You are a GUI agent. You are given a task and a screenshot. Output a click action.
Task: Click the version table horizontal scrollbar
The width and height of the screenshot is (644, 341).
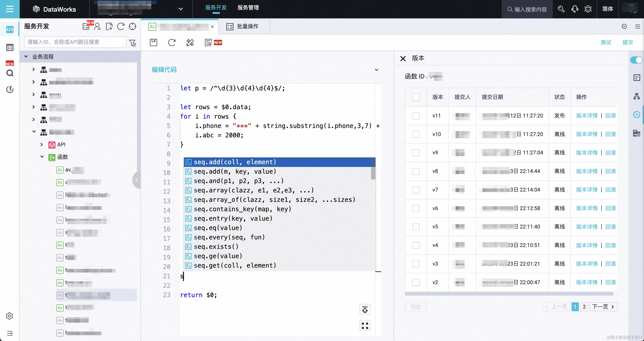tap(509, 294)
